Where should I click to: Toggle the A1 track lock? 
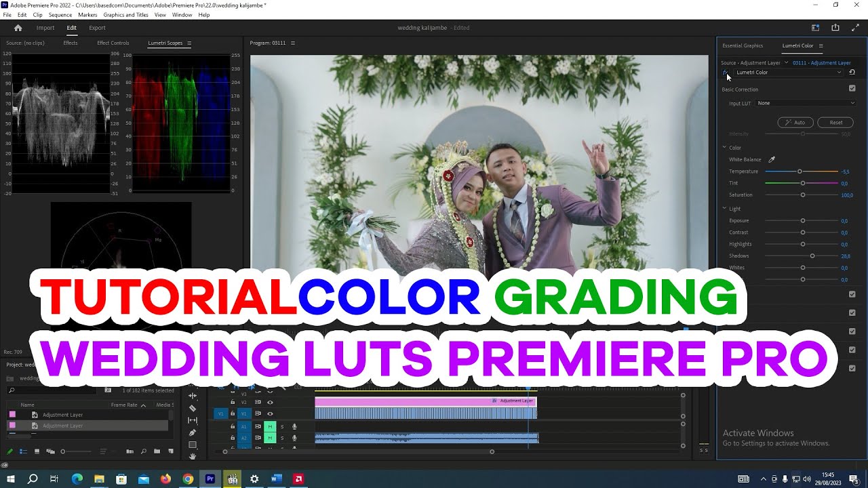pyautogui.click(x=233, y=426)
